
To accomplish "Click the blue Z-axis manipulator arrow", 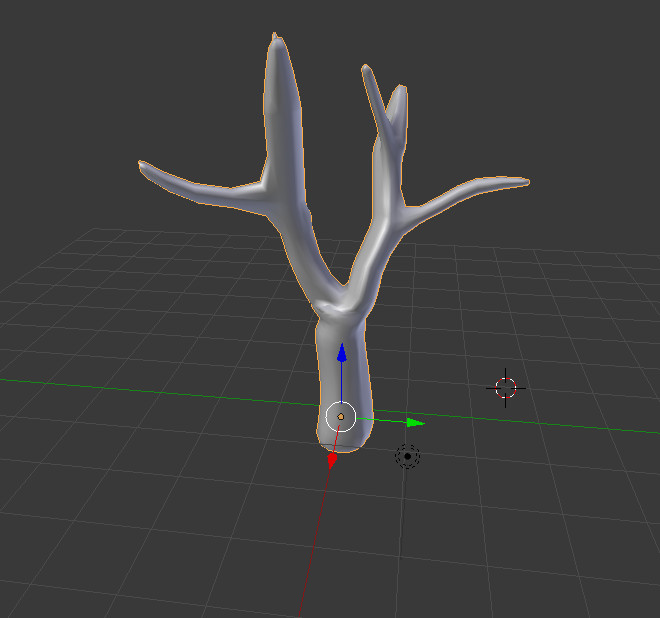I will [x=341, y=352].
